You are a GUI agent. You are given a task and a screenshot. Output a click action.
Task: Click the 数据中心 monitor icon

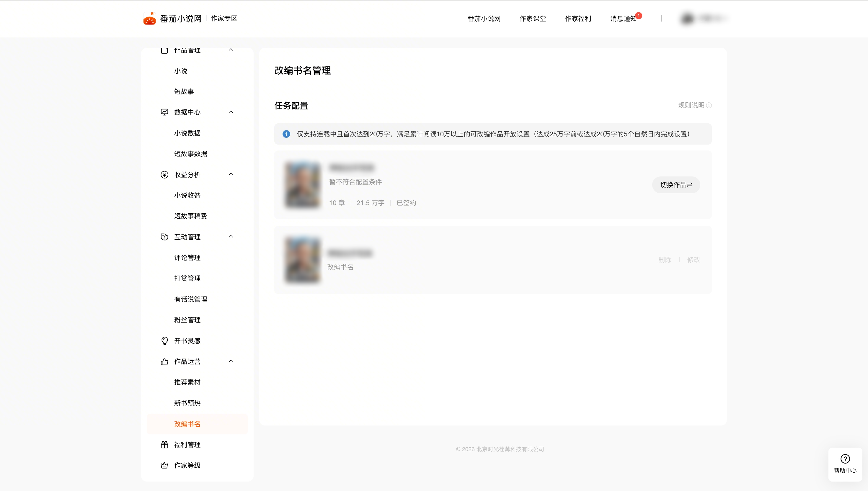[x=164, y=112]
